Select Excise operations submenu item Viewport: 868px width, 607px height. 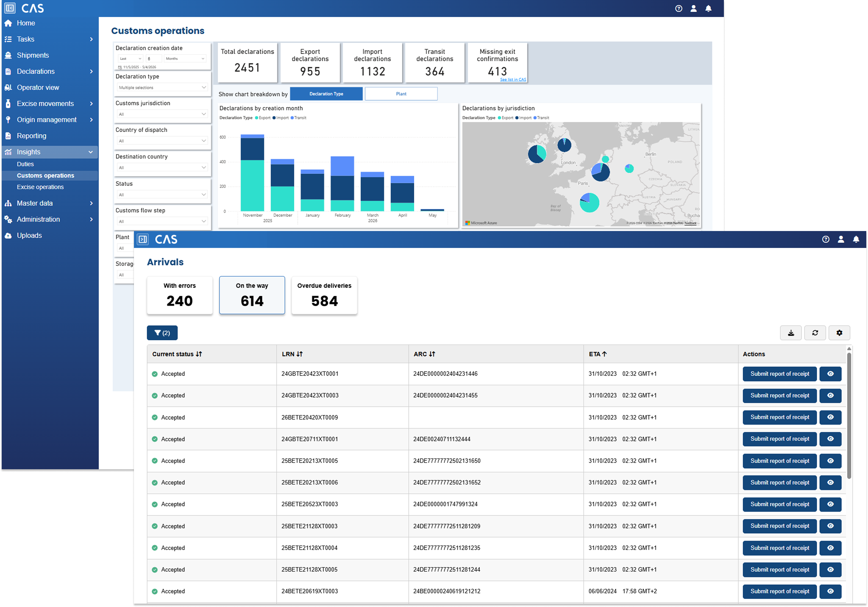[40, 187]
